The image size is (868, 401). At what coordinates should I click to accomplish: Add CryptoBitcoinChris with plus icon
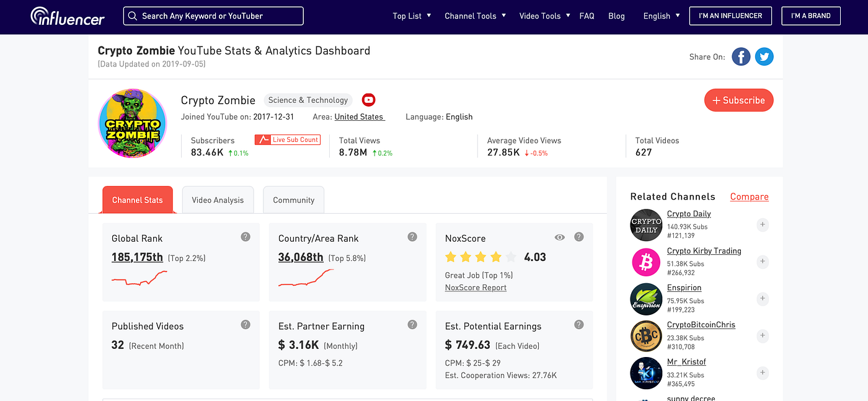pos(763,336)
